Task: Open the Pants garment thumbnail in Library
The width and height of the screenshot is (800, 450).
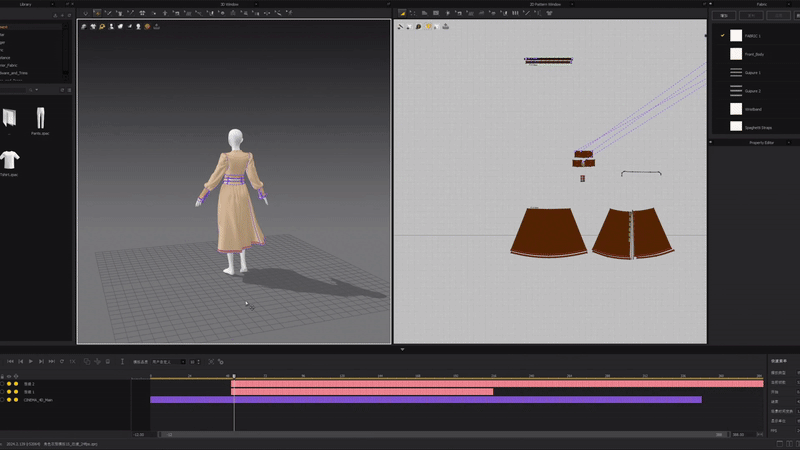Action: 40,120
